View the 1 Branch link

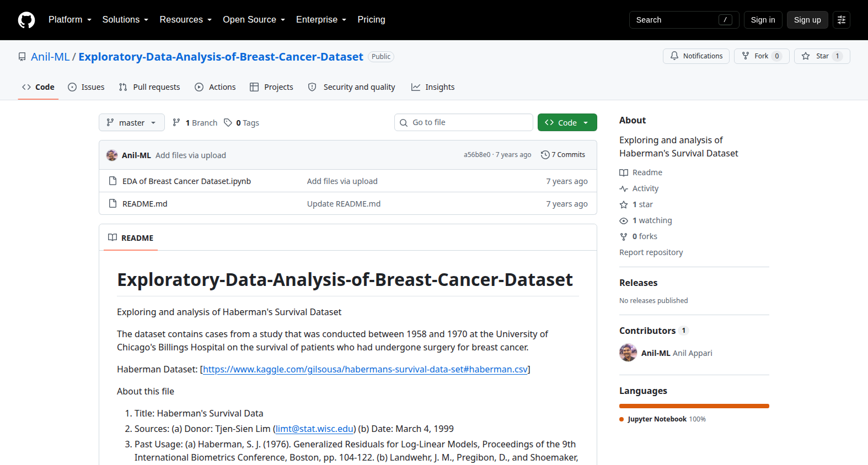[x=195, y=122]
